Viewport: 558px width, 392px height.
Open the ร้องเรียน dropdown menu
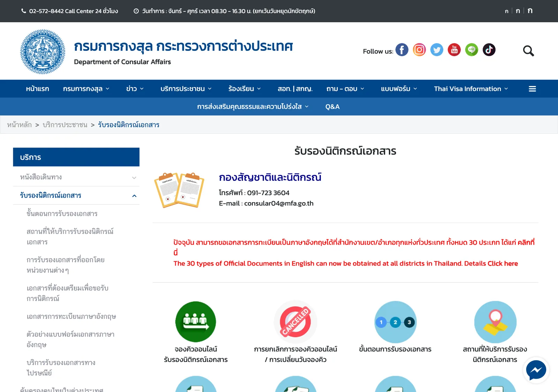tap(244, 89)
